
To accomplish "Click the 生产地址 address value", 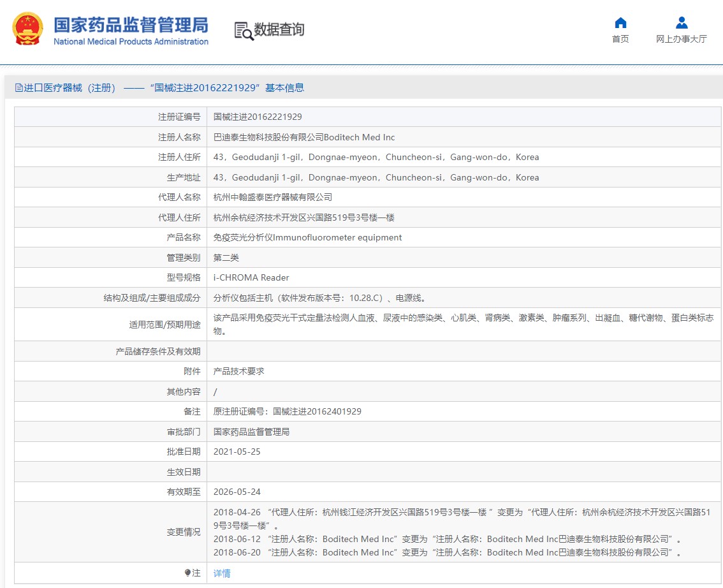I will coord(376,177).
